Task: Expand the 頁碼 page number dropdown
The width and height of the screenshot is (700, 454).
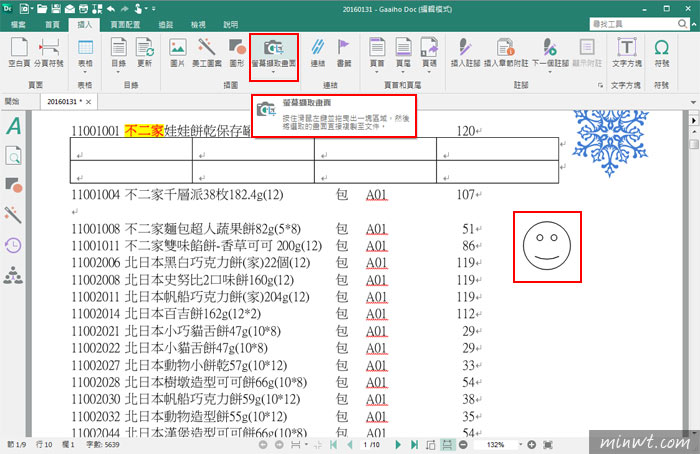Action: coord(429,73)
